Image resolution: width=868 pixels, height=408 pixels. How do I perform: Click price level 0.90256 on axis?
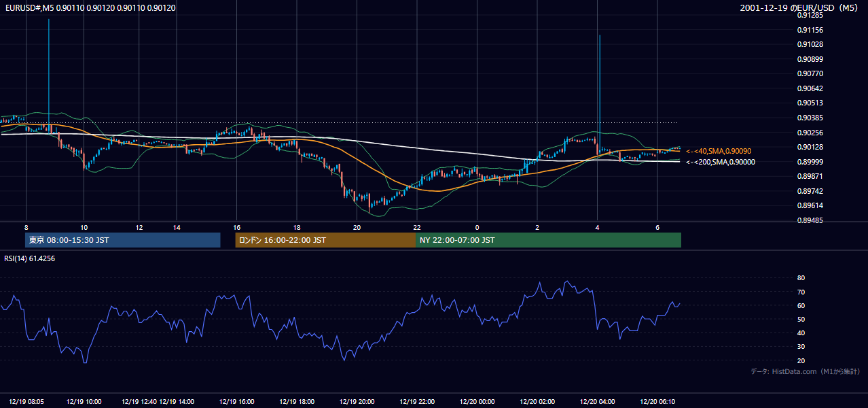click(810, 133)
